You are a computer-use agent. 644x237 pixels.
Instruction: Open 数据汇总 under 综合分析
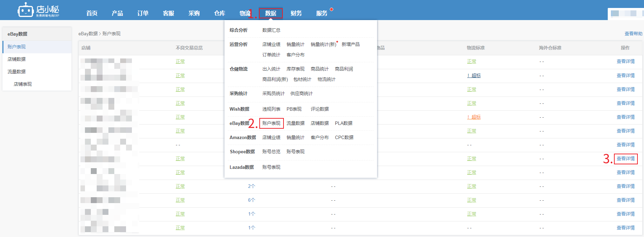pyautogui.click(x=271, y=30)
